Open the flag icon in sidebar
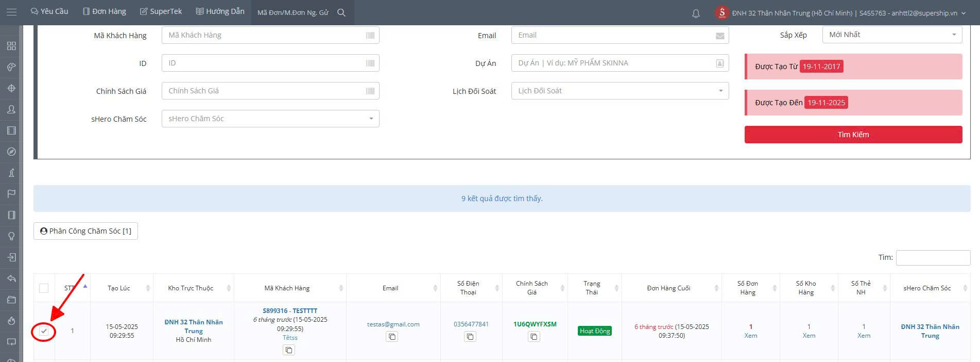 (11, 194)
